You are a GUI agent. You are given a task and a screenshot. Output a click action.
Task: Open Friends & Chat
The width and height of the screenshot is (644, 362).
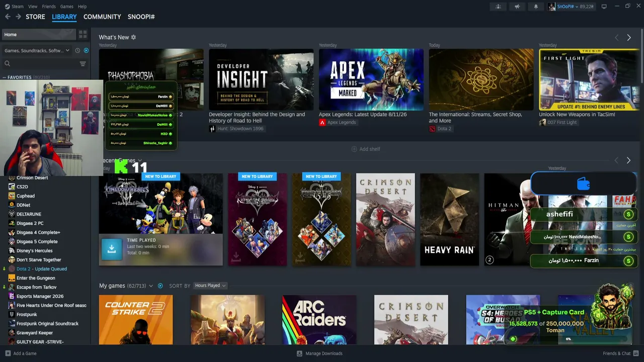pos(620,353)
